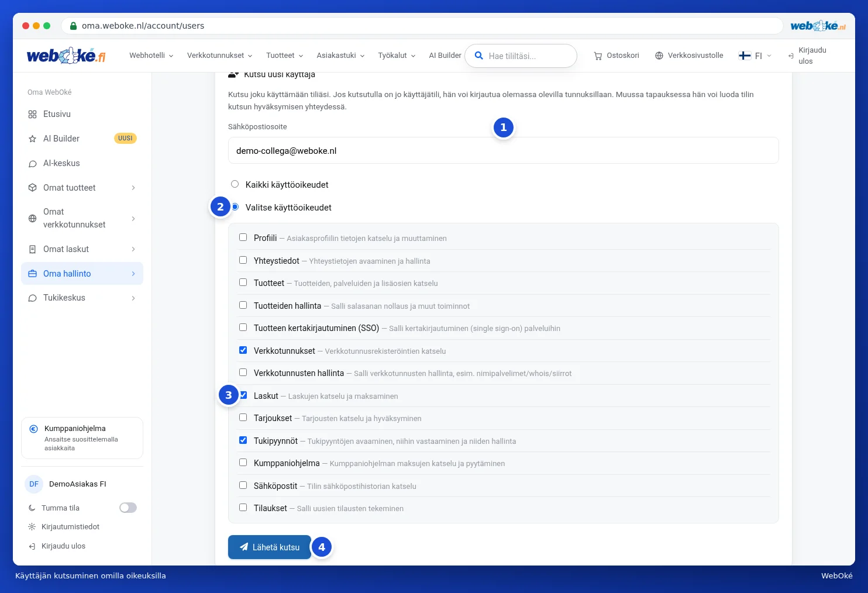Expand Omat laskut sidebar chevron
Viewport: 868px width, 593px height.
click(x=133, y=249)
